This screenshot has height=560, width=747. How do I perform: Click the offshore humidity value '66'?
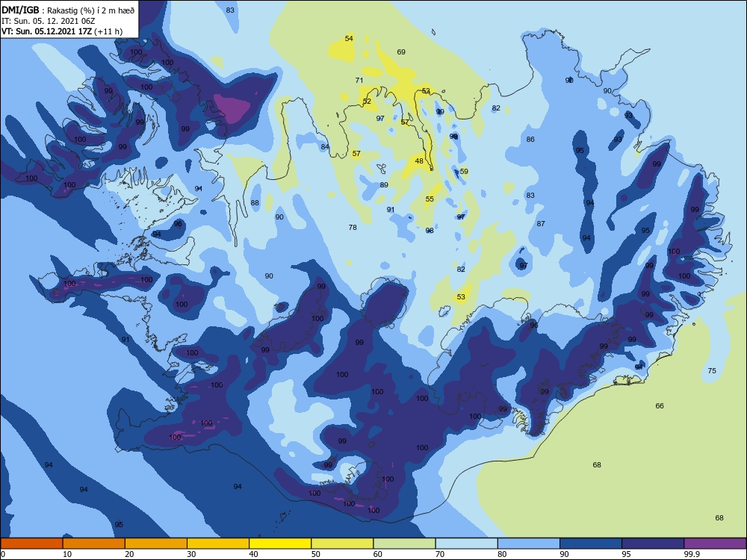coord(660,406)
